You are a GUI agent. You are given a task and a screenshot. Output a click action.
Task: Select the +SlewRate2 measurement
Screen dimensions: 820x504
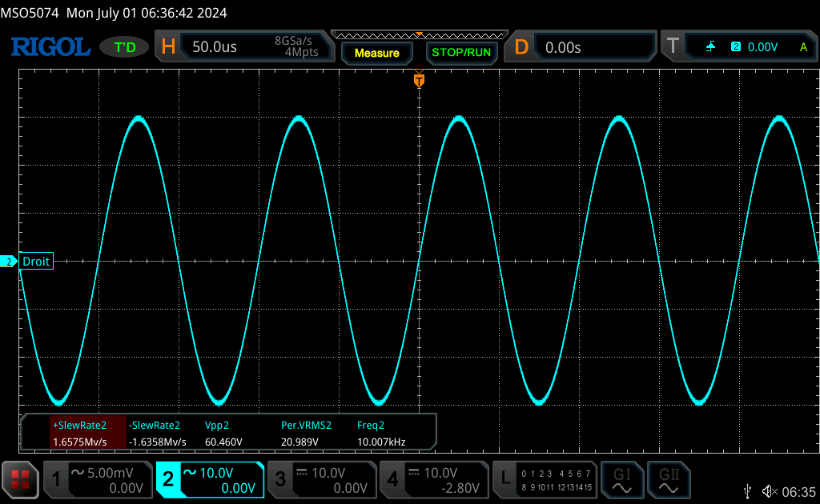pos(79,425)
